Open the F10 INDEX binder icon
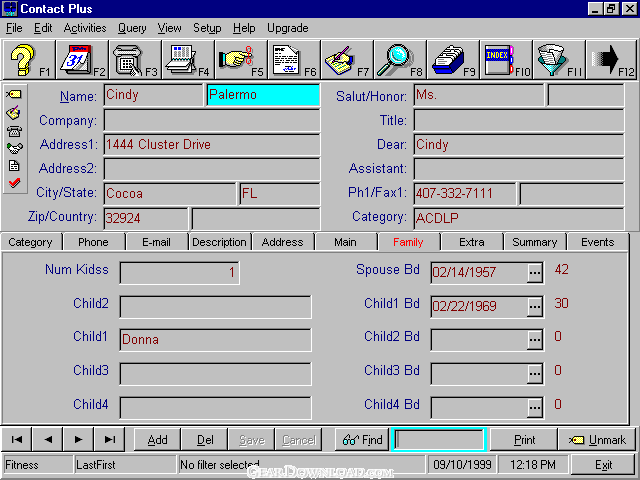640x480 pixels. click(507, 60)
